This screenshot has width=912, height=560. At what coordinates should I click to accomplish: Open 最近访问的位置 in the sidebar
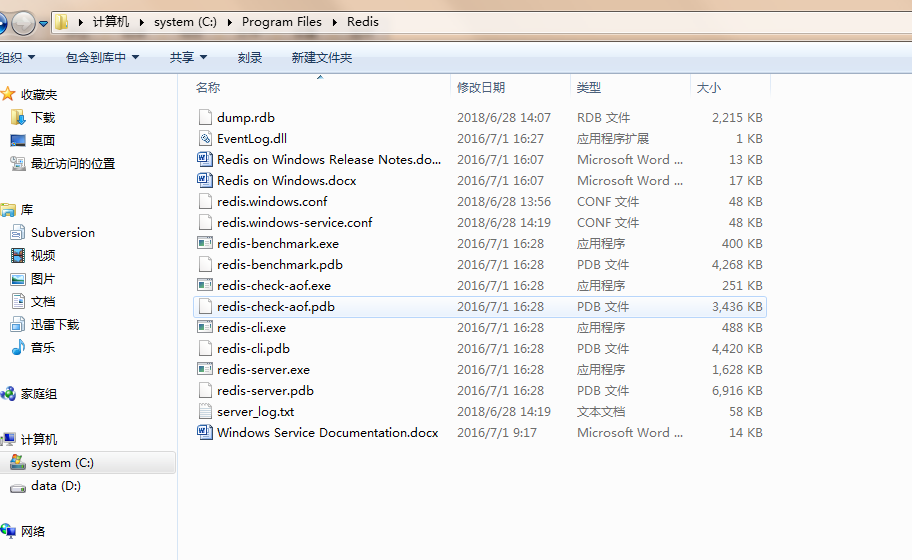[x=73, y=164]
